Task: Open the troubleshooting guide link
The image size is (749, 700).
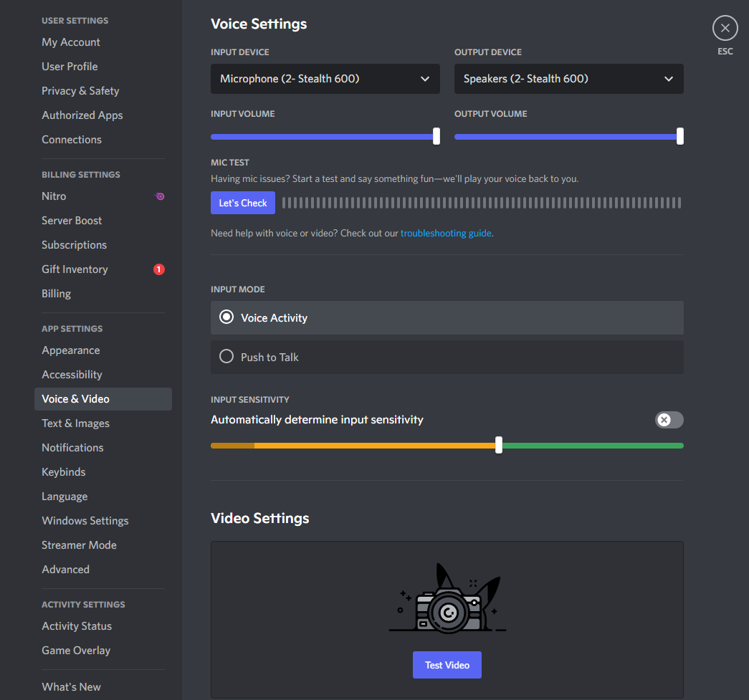Action: click(x=446, y=233)
